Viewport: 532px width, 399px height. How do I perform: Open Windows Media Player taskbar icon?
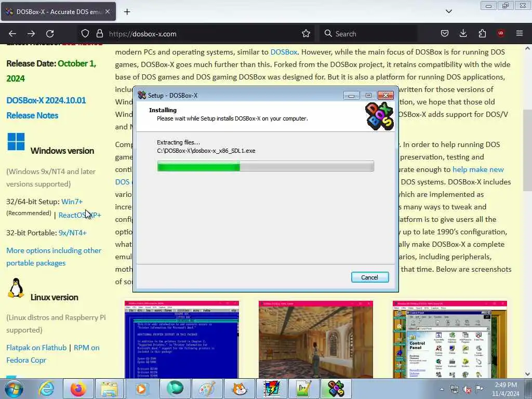point(141,389)
